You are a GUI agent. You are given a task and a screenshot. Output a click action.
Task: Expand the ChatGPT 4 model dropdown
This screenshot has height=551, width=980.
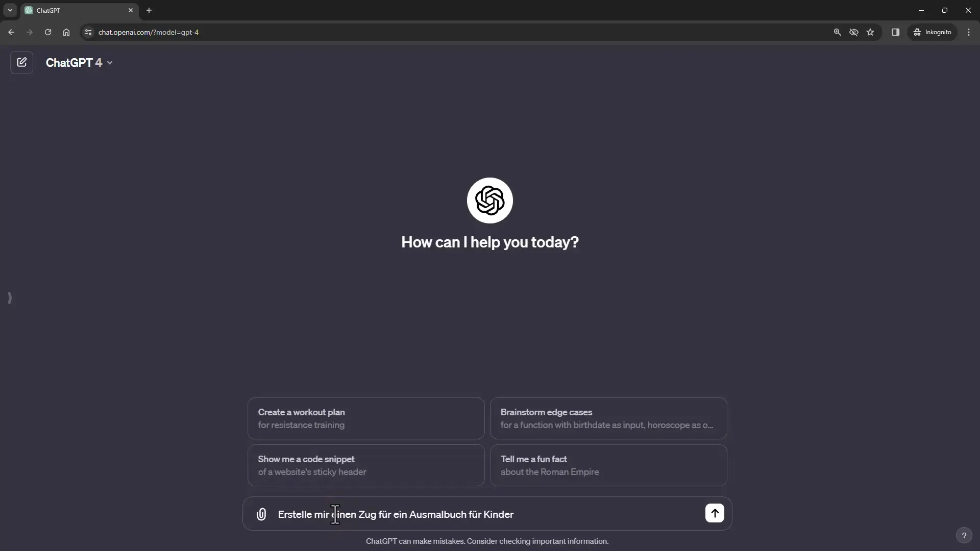click(79, 62)
